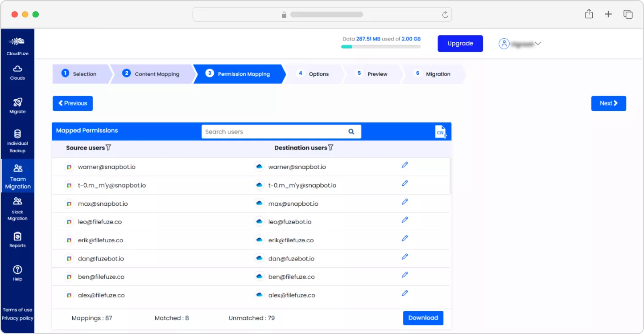Screen dimensions: 644x334
Task: Click the Mappings : 87 count
Action: pyautogui.click(x=92, y=318)
